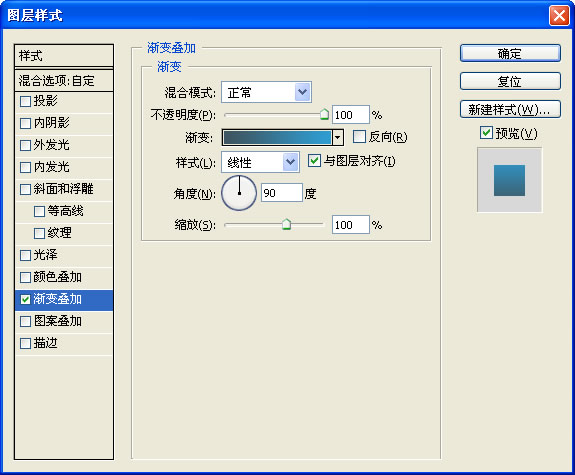
Task: Uncheck the 渐变叠加 checkbox
Action: coord(25,299)
